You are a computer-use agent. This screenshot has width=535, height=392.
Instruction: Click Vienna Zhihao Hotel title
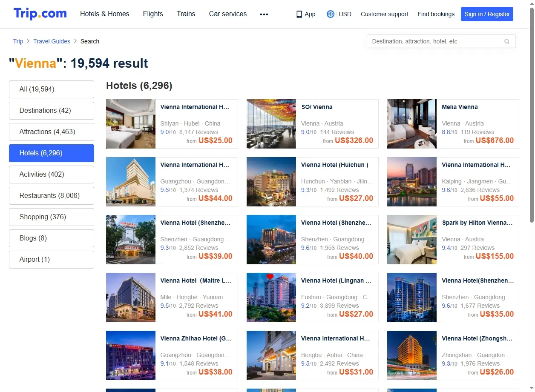(x=196, y=338)
